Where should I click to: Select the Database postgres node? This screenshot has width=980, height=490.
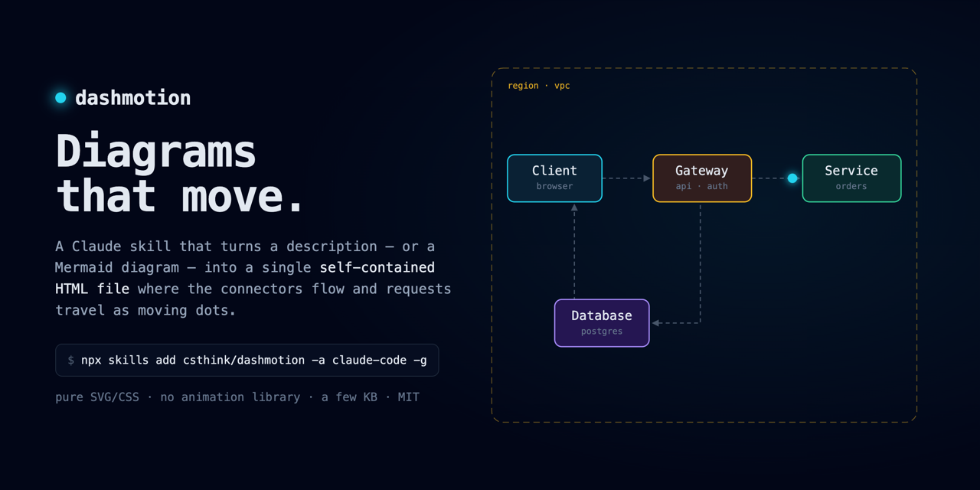click(602, 323)
